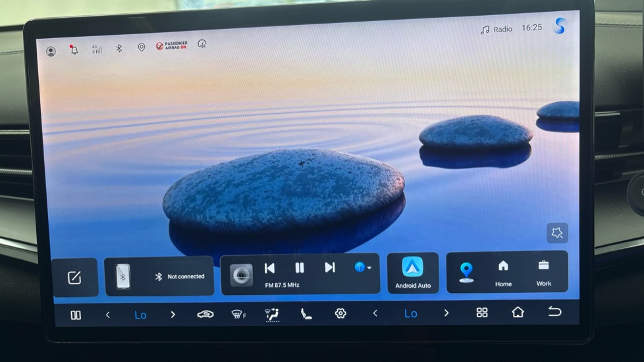Viewport: 644px width, 362px height.
Task: Decrease passenger side temperature
Action: pos(375,313)
